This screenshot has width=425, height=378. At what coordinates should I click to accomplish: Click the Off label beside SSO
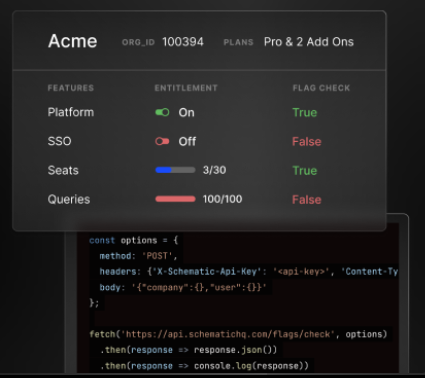point(187,142)
